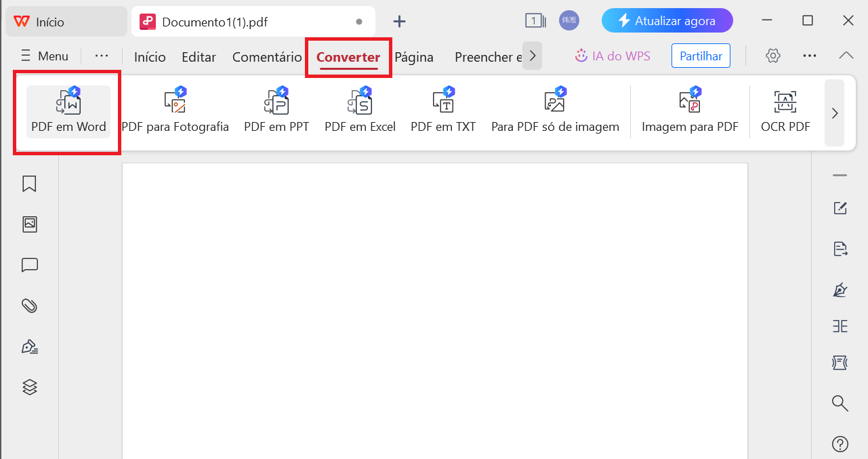Click the page scroll icon in right sidebar
The width and height of the screenshot is (868, 459).
pyautogui.click(x=840, y=363)
